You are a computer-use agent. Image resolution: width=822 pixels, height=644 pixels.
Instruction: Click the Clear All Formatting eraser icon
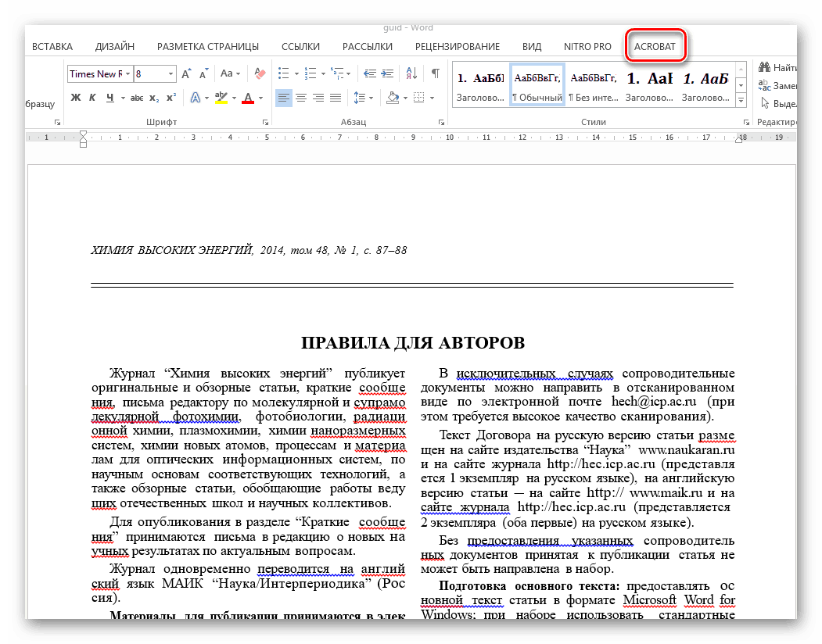click(x=261, y=73)
